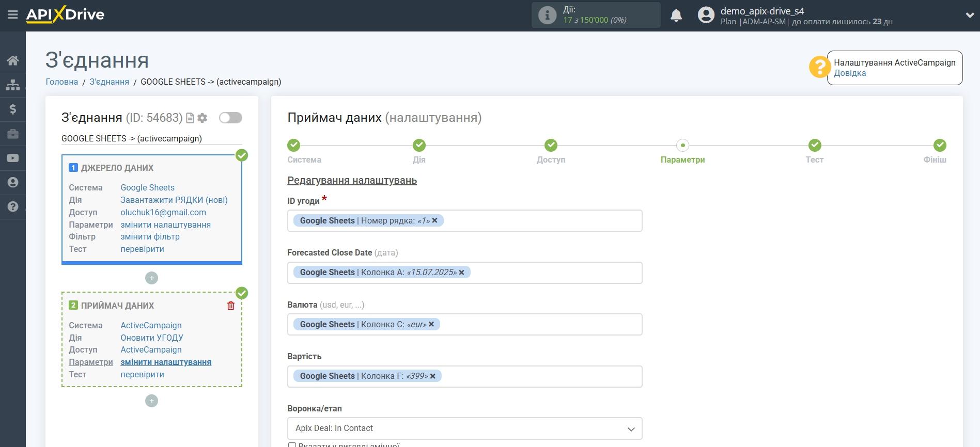980x447 pixels.
Task: Open receiver ActiveCampaign system link
Action: (151, 326)
